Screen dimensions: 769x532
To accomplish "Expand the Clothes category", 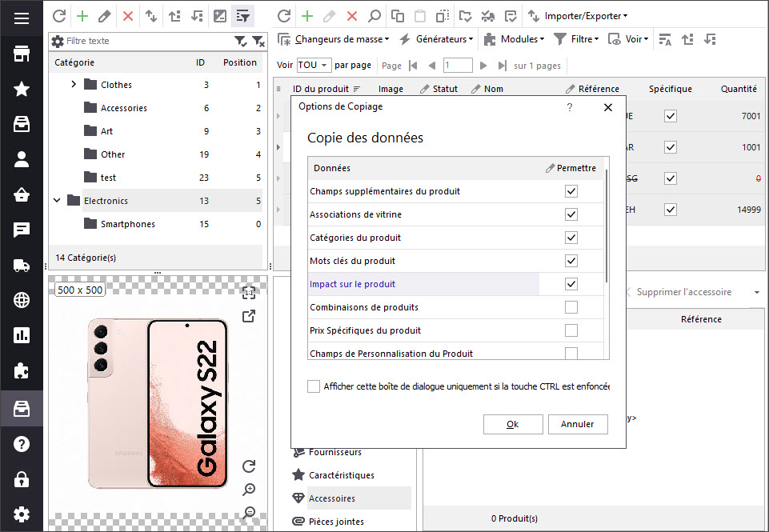I will [x=74, y=84].
